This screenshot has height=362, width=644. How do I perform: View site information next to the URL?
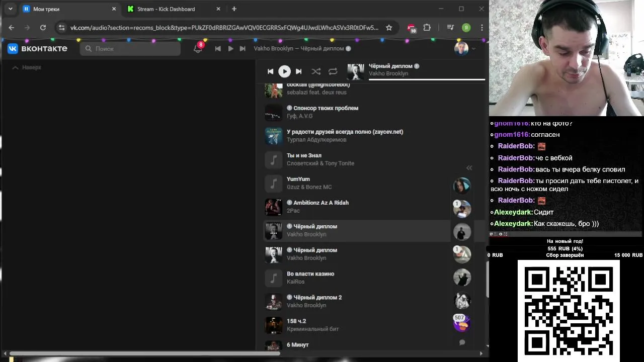point(61,28)
